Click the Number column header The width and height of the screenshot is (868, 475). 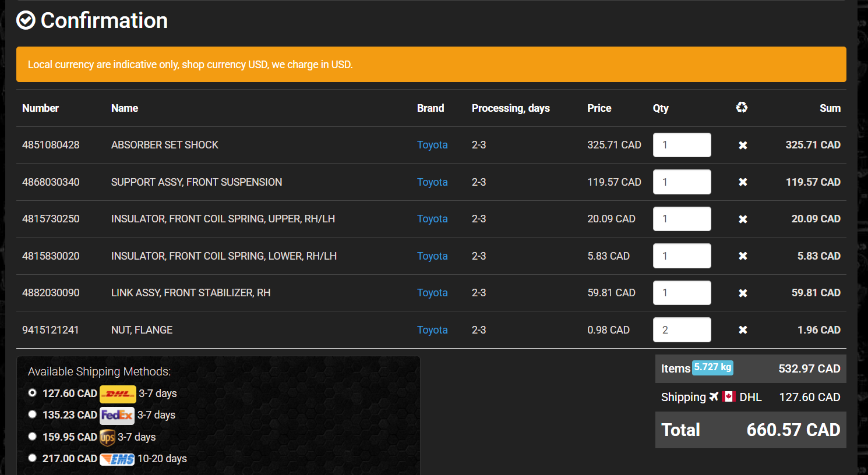[40, 108]
